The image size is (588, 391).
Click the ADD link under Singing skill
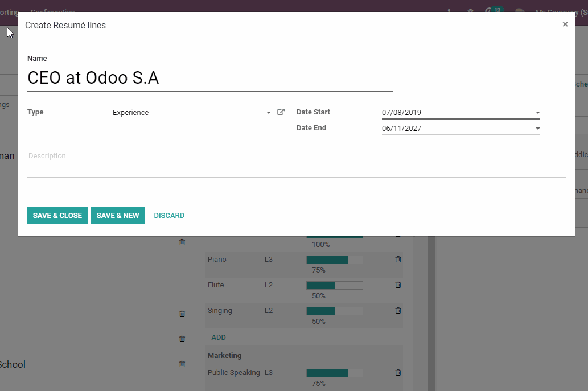coord(219,338)
